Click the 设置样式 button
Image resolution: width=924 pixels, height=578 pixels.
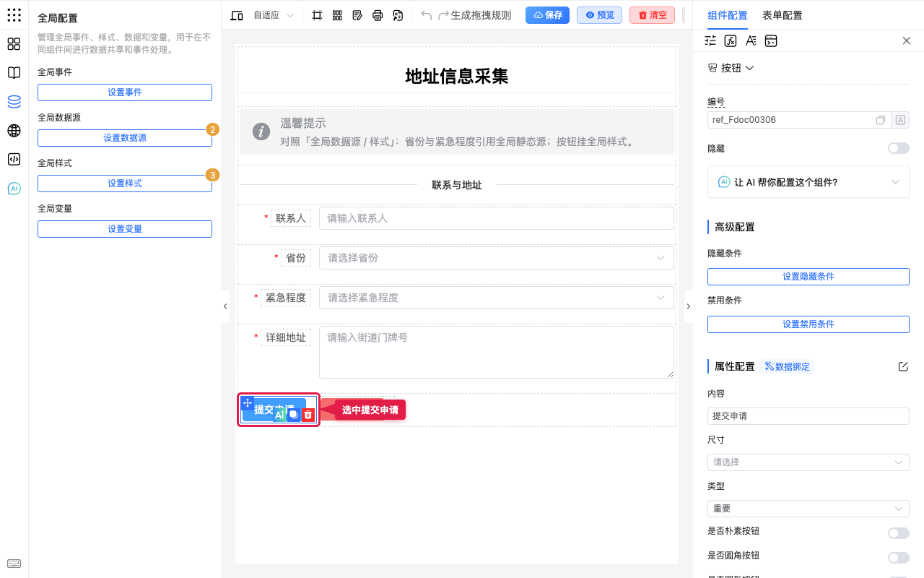pyautogui.click(x=125, y=184)
